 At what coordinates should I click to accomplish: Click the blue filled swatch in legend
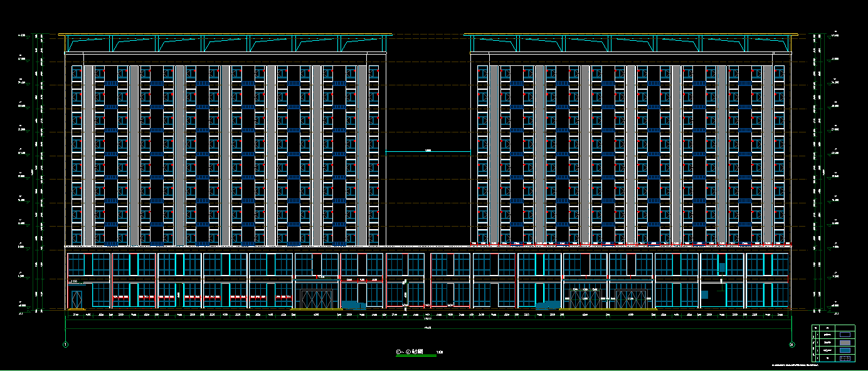pyautogui.click(x=845, y=350)
